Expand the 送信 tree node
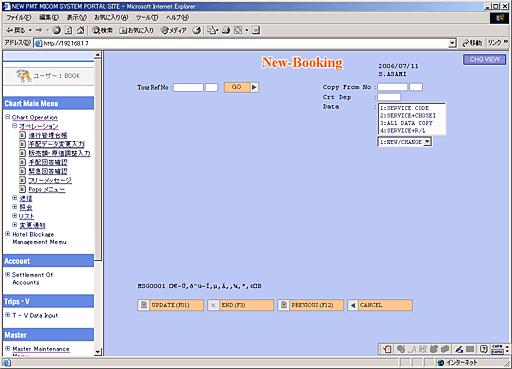Screen dimensions: 512x369 (x=14, y=198)
